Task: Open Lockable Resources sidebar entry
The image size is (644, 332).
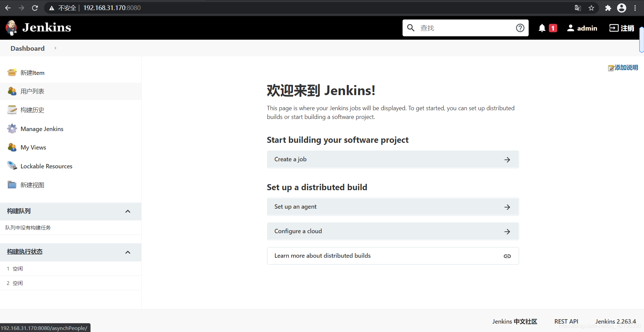Action: tap(46, 166)
